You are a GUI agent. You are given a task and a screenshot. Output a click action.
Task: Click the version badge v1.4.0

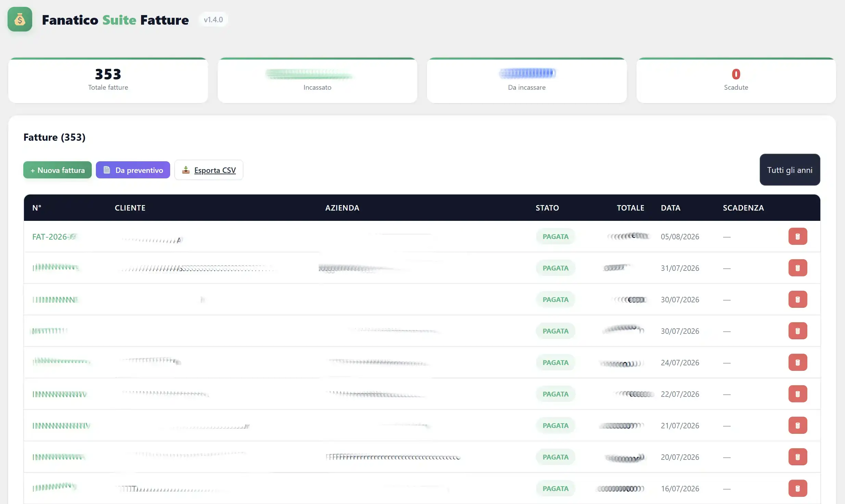(213, 20)
